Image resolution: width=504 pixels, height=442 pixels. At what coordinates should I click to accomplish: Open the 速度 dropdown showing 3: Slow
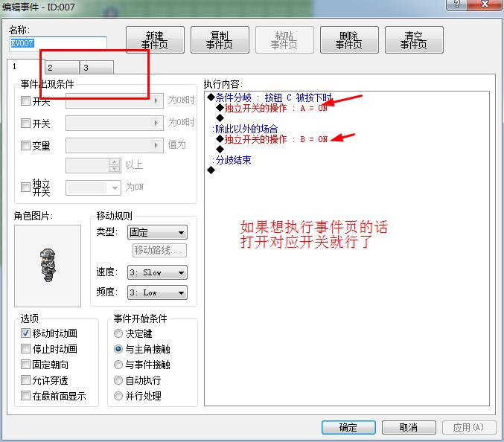(157, 272)
